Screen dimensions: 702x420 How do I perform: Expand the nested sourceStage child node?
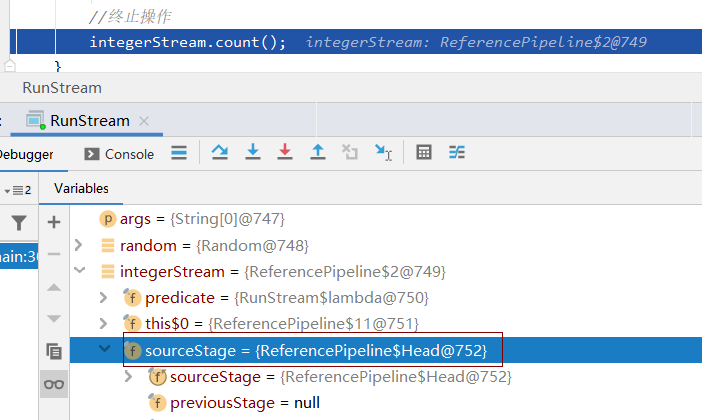128,376
